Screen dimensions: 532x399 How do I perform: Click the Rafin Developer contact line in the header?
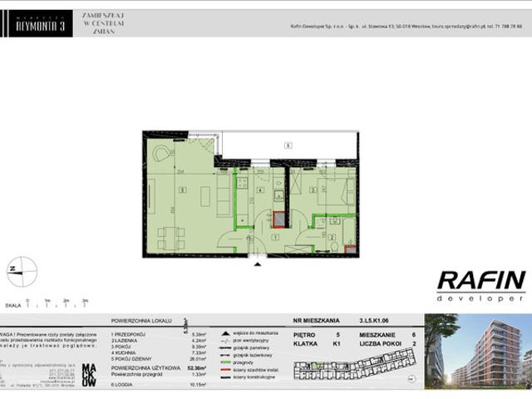[406, 26]
